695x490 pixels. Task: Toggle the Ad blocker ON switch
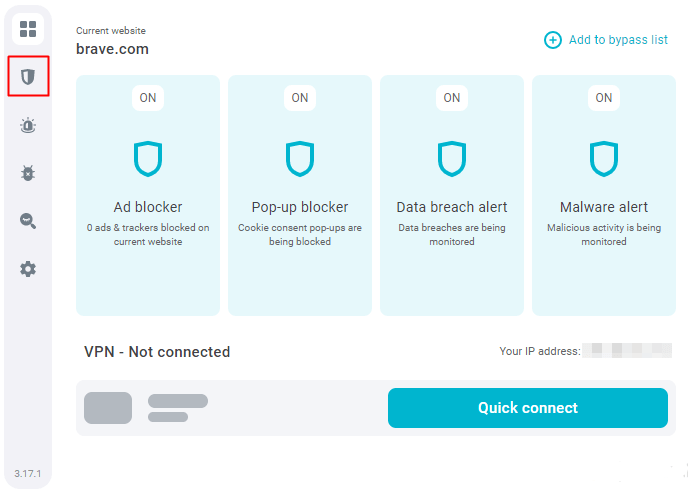coord(148,98)
